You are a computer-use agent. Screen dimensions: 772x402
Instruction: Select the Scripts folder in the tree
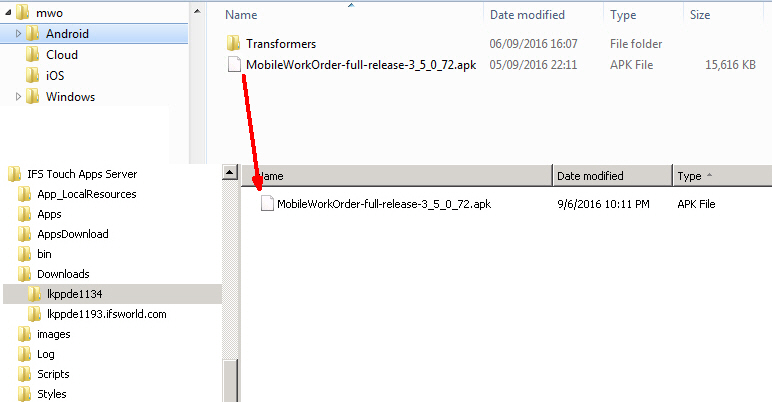44,374
